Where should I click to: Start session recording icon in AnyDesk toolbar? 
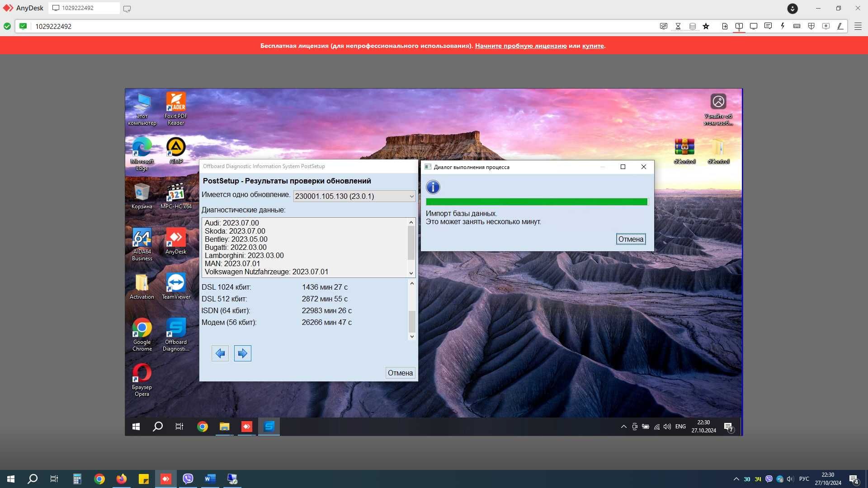click(x=826, y=26)
